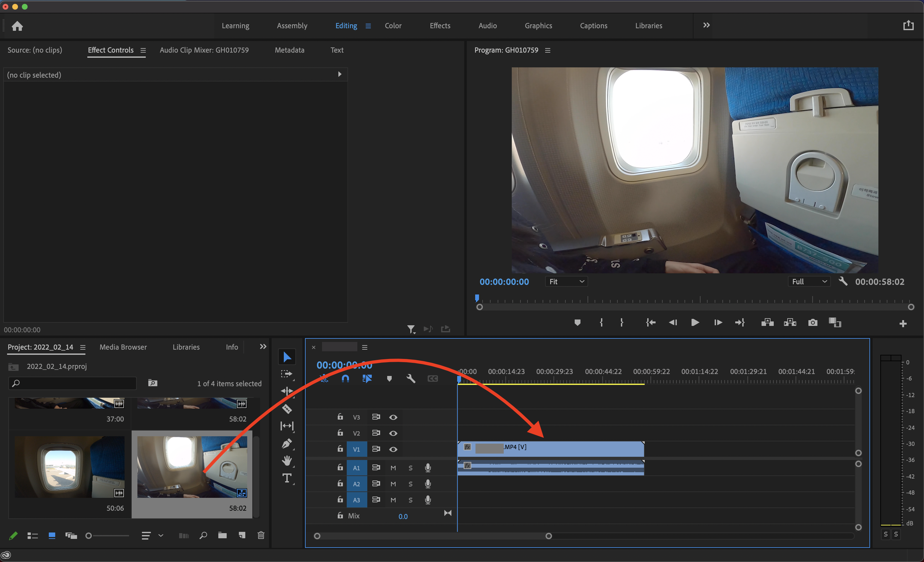Expand the hidden workspaces chevron

point(706,25)
